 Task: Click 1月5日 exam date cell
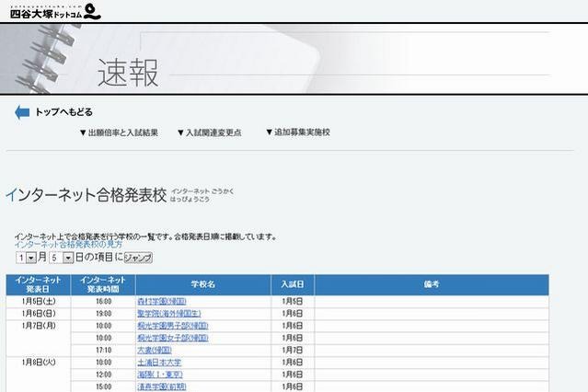click(x=293, y=302)
